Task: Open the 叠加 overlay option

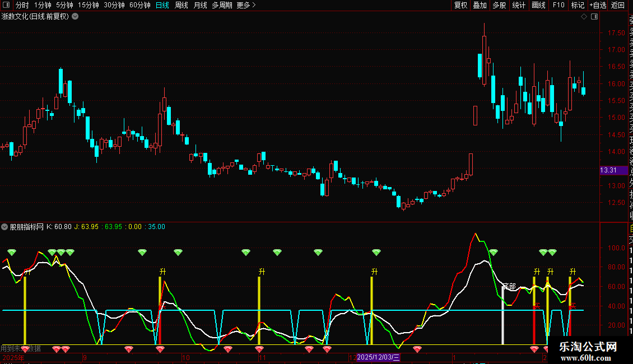Action: tap(480, 5)
